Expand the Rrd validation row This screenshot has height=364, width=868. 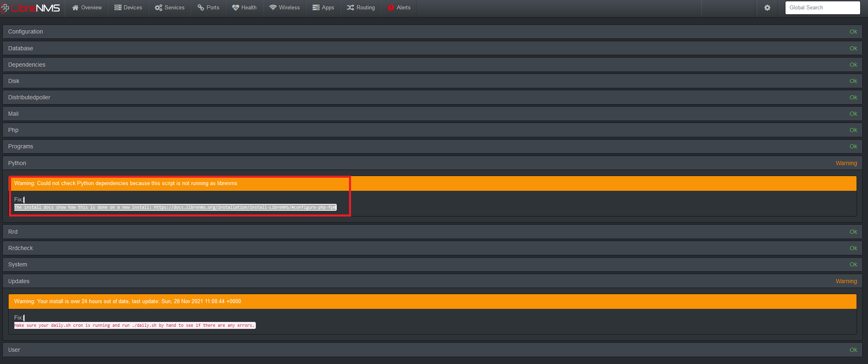tap(432, 232)
